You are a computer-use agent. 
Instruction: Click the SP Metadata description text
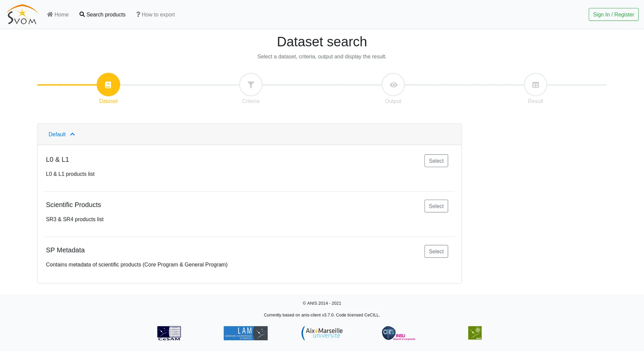(x=137, y=265)
